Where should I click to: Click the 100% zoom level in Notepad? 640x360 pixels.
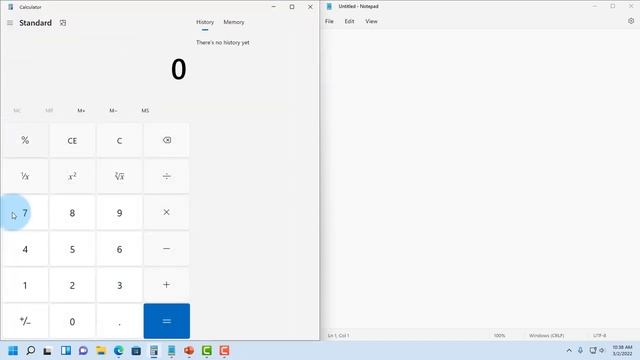pyautogui.click(x=499, y=336)
